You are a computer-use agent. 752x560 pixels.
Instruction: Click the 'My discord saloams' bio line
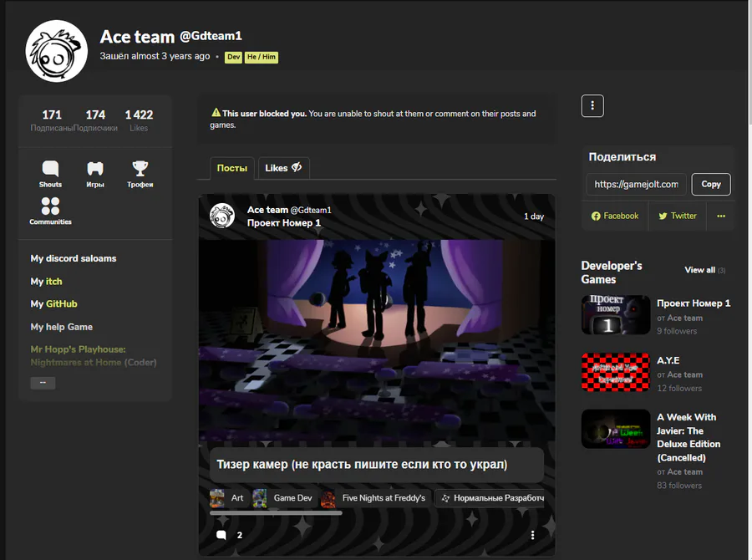point(74,258)
